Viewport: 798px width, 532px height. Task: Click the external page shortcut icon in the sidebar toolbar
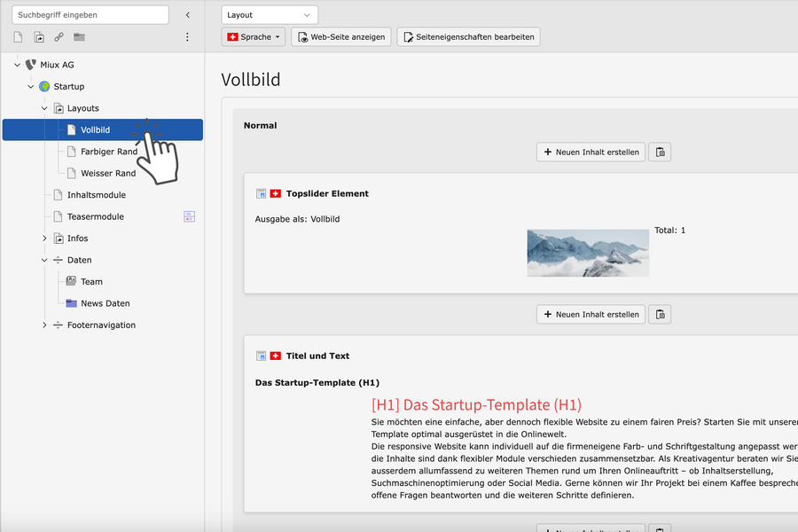pyautogui.click(x=38, y=36)
